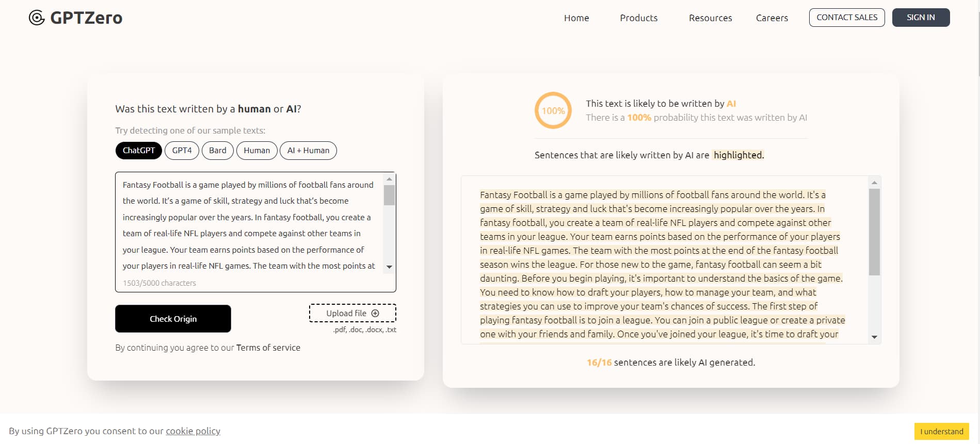Select the ChatGPT sample text pill
The width and height of the screenshot is (980, 444).
tap(139, 151)
